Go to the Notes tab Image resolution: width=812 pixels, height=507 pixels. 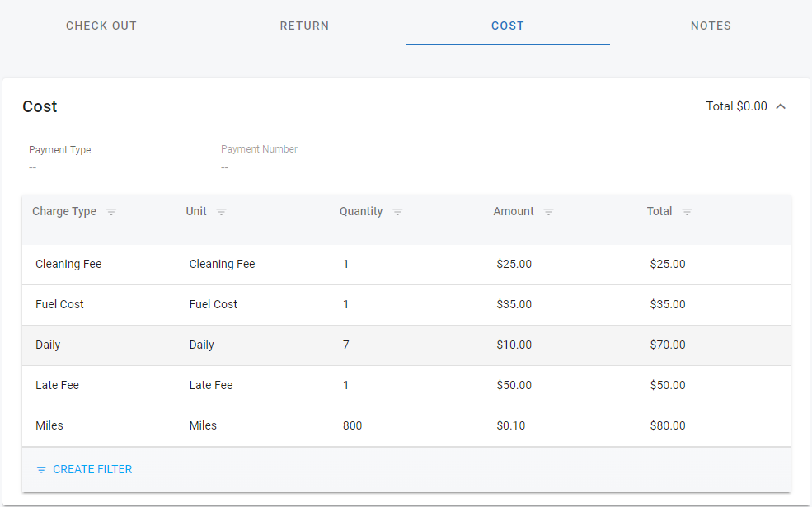(711, 26)
